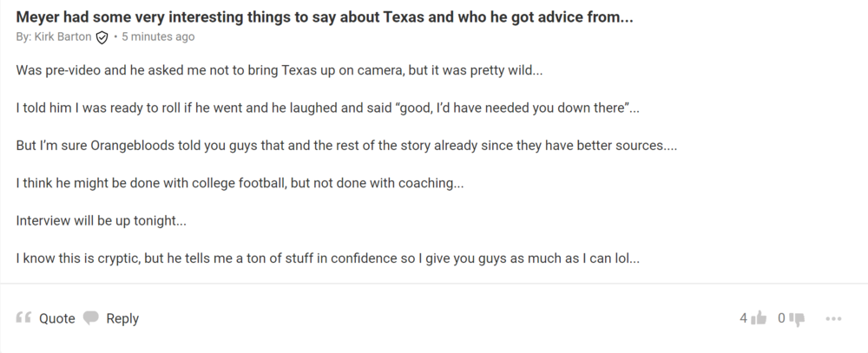Screen dimensions: 868x353
Task: Click the thumbs down icon
Action: pos(798,318)
